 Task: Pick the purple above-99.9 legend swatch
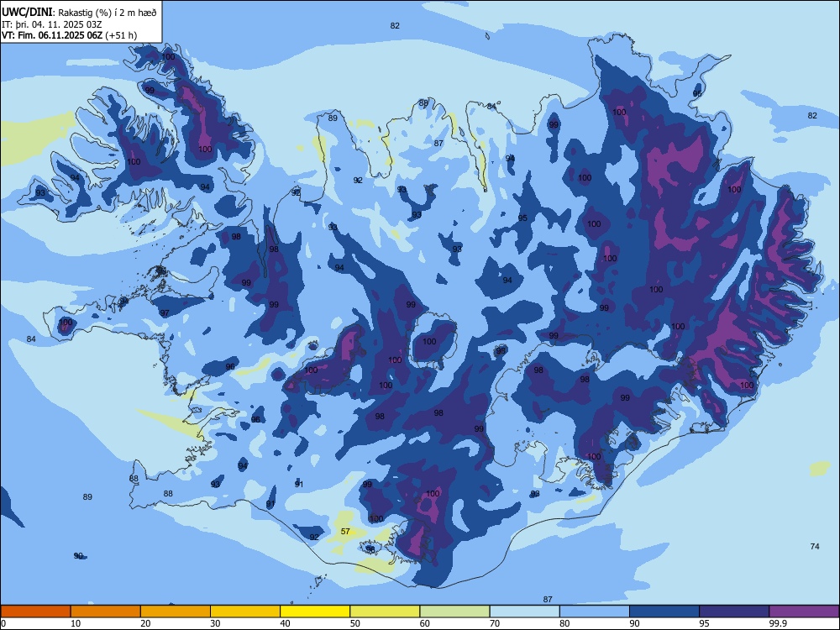(x=804, y=612)
